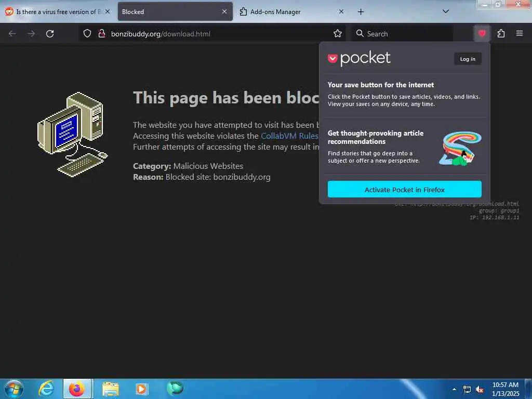Switch to the Reddit virus-free version tab
The height and width of the screenshot is (399, 532).
click(58, 12)
